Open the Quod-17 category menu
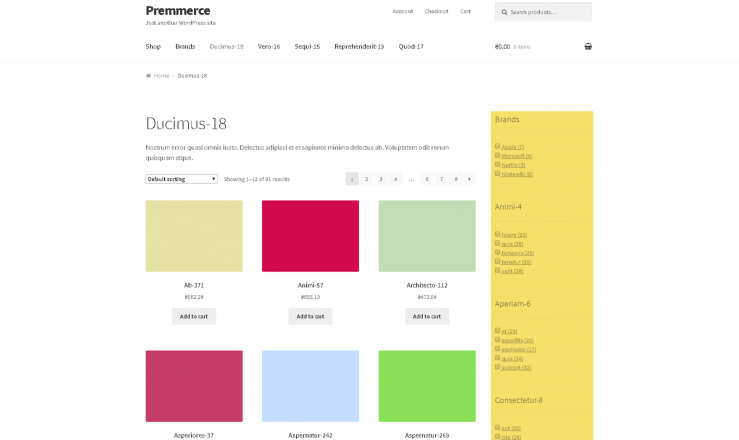 coord(411,47)
